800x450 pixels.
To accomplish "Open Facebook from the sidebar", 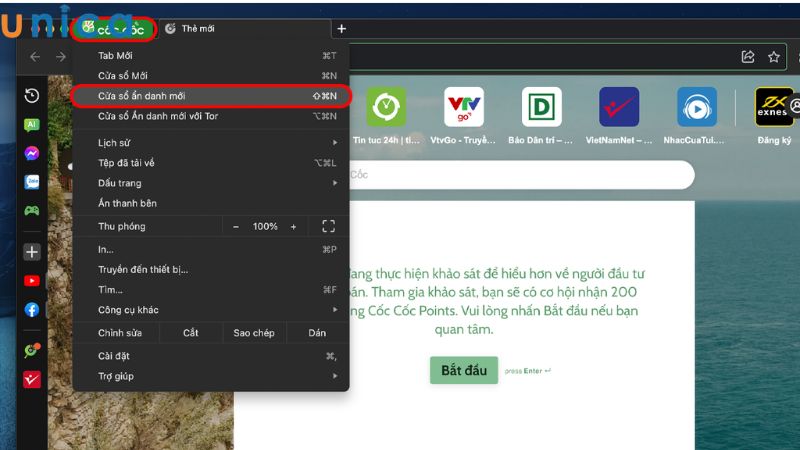I will 32,310.
